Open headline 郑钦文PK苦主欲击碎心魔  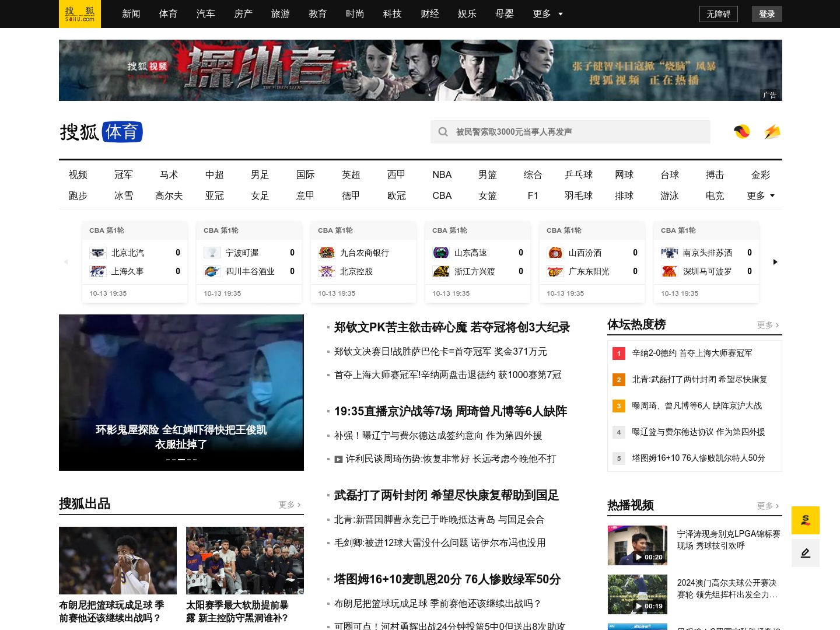point(452,327)
